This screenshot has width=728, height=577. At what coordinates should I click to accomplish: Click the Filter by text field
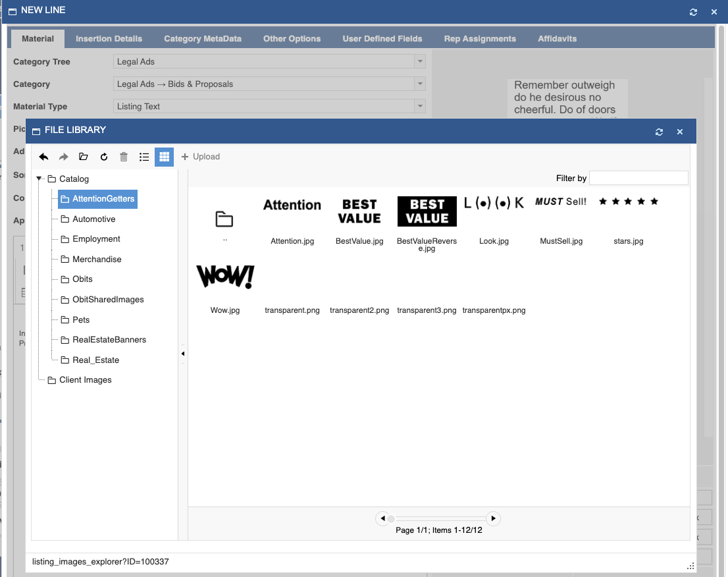click(x=638, y=178)
